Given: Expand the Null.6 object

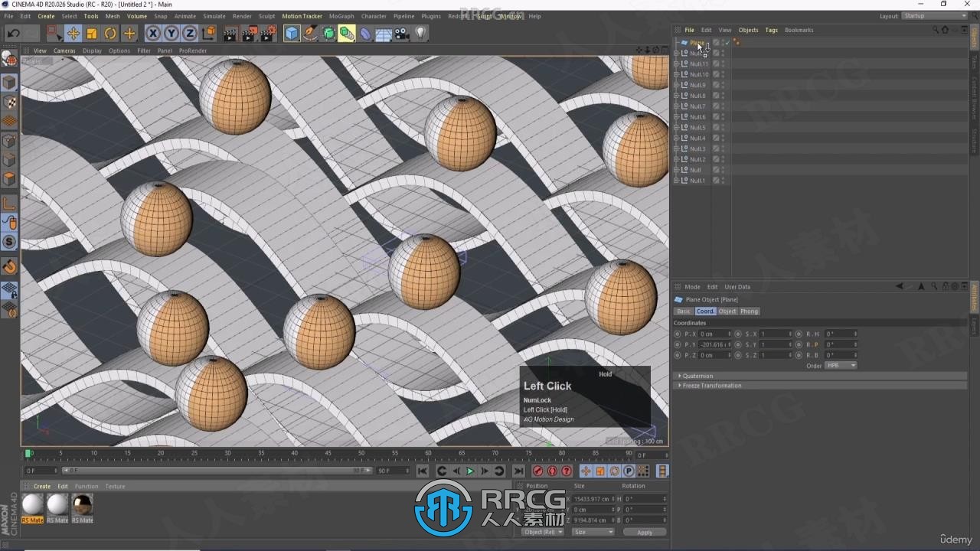Looking at the screenshot, I should click(676, 117).
